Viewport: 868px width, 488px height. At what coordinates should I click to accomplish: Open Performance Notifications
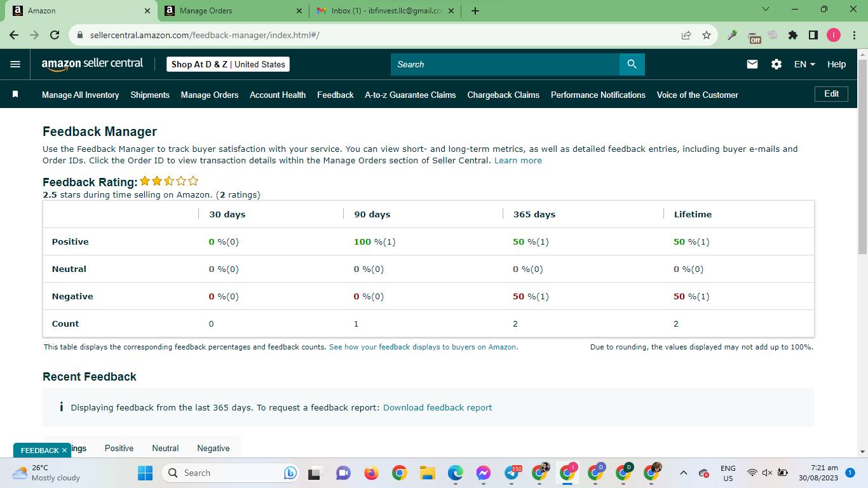tap(598, 95)
